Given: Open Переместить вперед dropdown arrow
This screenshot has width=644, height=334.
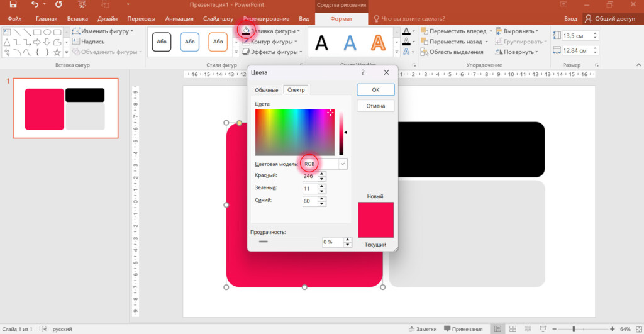Looking at the screenshot, I should (x=491, y=31).
